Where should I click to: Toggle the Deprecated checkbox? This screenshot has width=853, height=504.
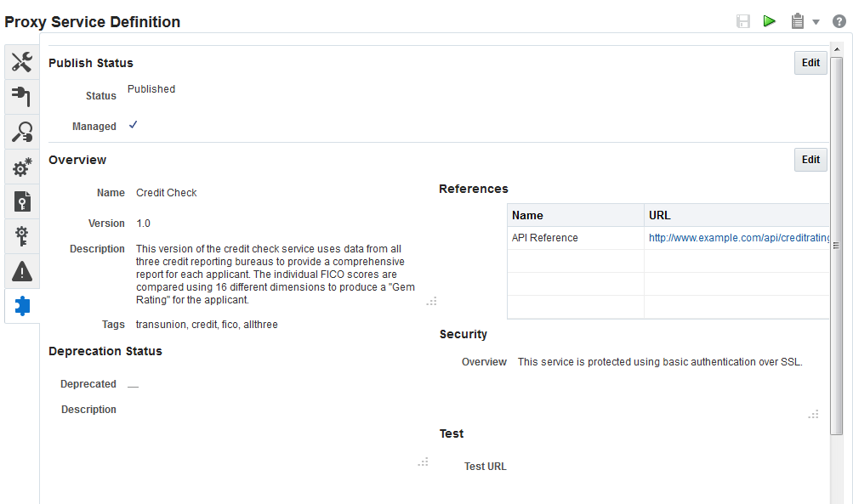click(x=133, y=384)
